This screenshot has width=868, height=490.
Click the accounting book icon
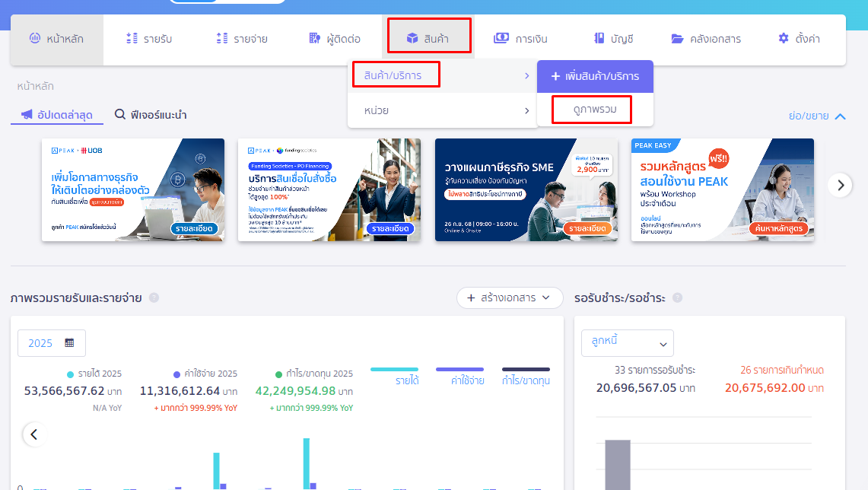[x=599, y=38]
